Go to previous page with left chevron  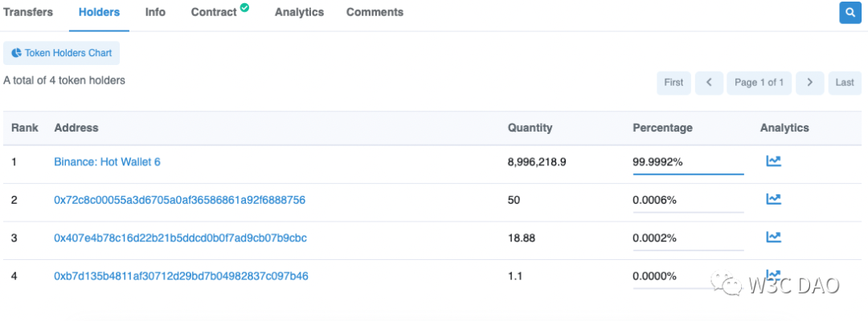coord(709,82)
